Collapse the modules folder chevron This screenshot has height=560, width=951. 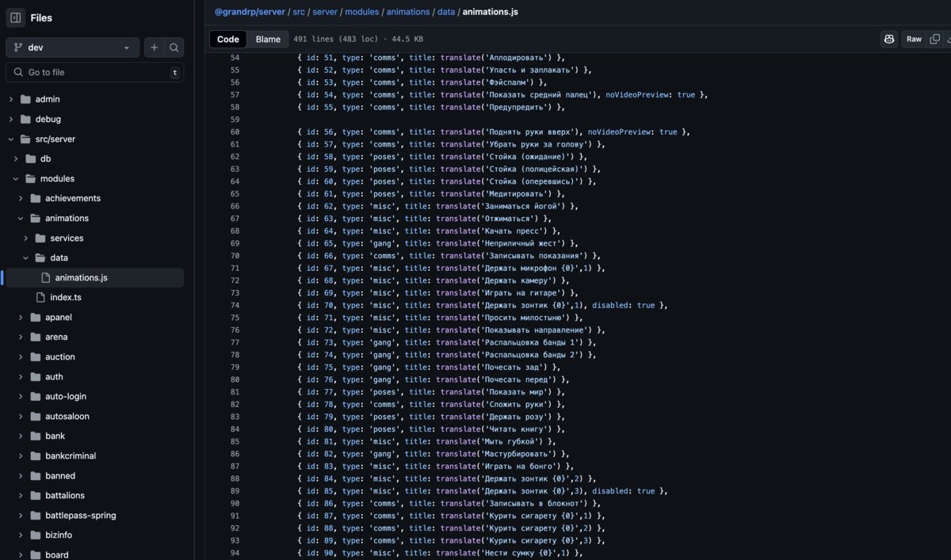(x=15, y=178)
